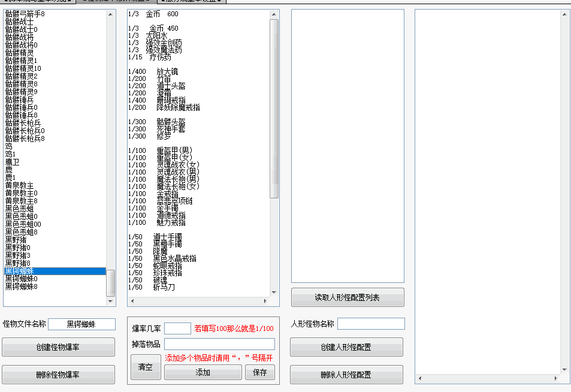This screenshot has height=392, width=571.
Task: Click the monster list scroll-down arrow
Action: pyautogui.click(x=110, y=301)
